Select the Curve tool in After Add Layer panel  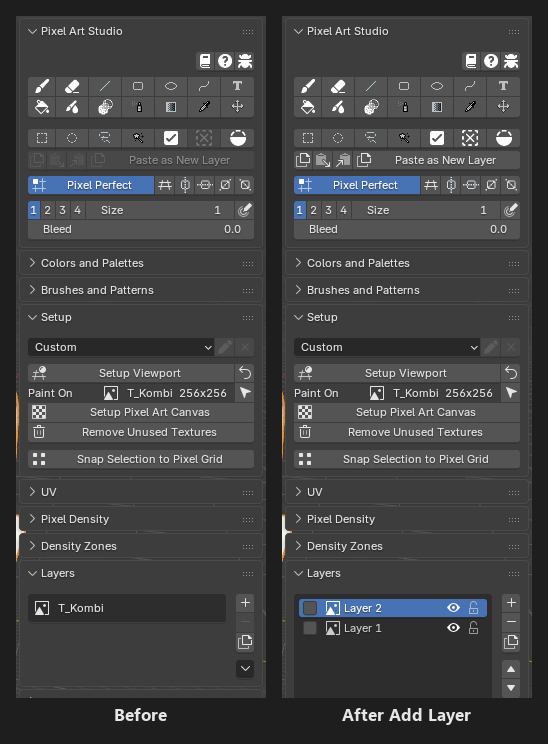coord(470,86)
